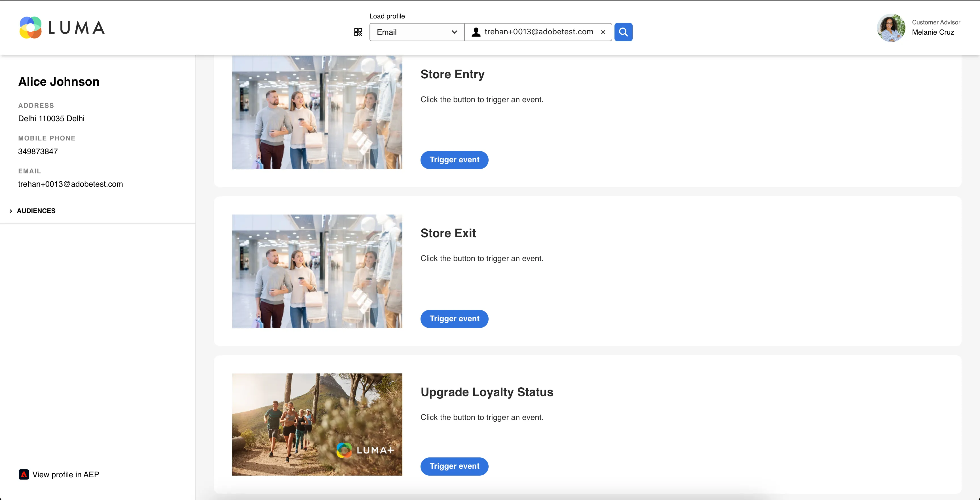Click the Load profile label
The width and height of the screenshot is (980, 500).
387,16
